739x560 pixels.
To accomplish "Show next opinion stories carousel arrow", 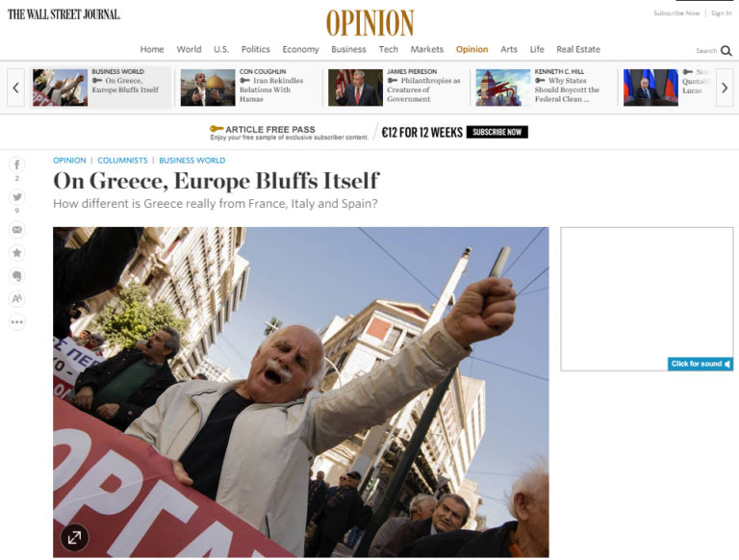I will coord(725,88).
